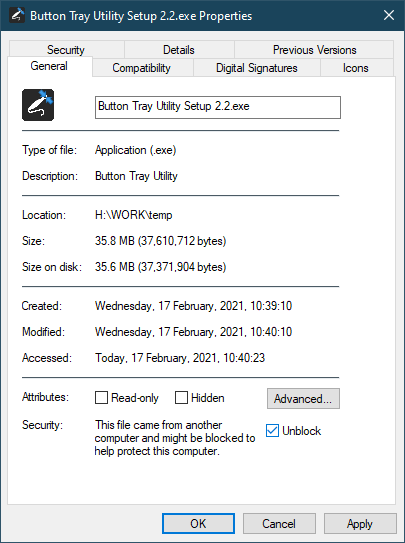
Task: Click the window title text in title bar
Action: click(x=141, y=16)
